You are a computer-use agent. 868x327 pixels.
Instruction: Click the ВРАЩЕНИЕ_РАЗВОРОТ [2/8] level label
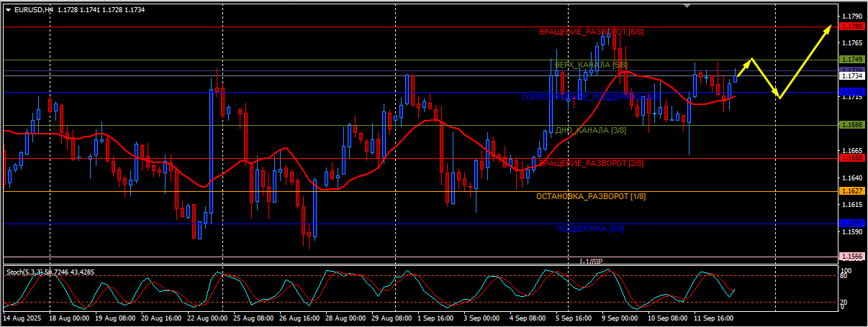click(591, 163)
